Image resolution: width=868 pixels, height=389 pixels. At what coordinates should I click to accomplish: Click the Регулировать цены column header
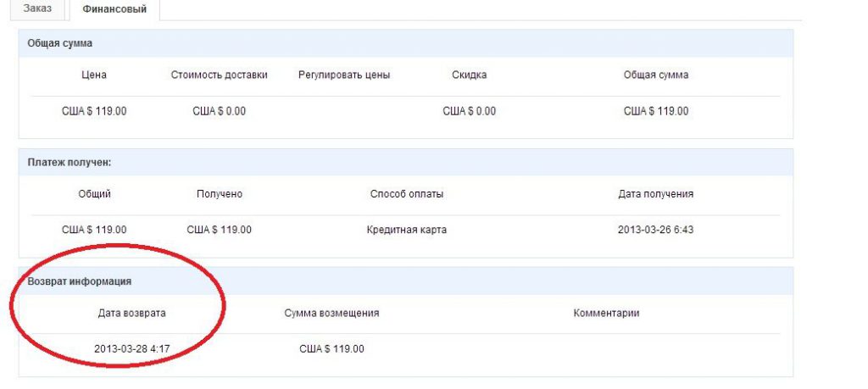pyautogui.click(x=344, y=75)
